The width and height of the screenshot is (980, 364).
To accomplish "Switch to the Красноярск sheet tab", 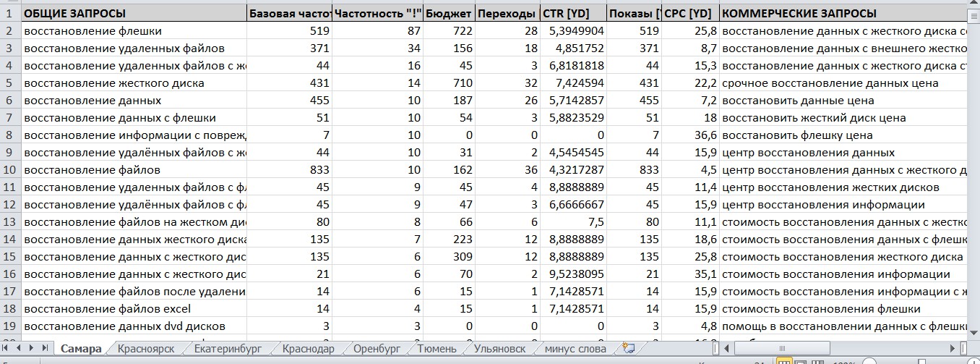I will 145,348.
